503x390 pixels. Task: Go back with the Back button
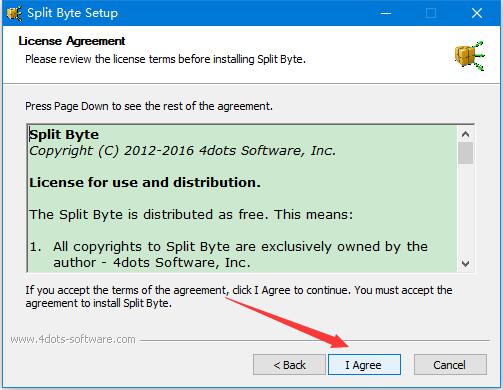[289, 365]
